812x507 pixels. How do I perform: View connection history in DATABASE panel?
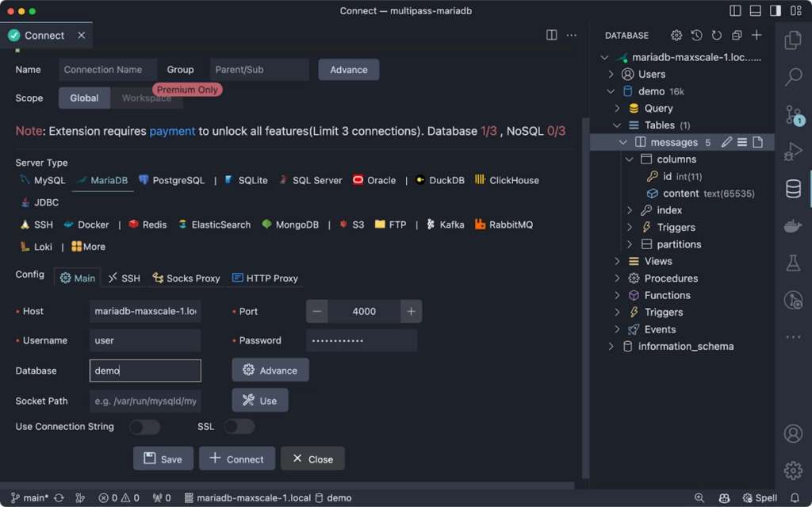[696, 35]
